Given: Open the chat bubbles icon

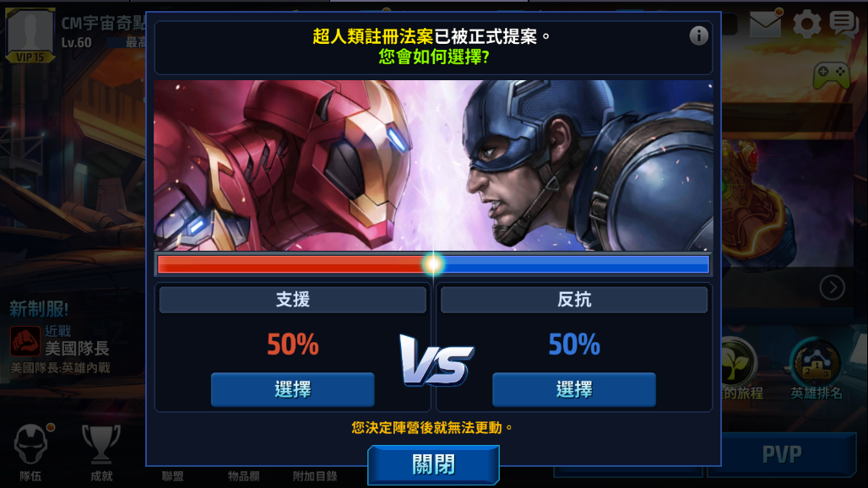Looking at the screenshot, I should tap(844, 24).
